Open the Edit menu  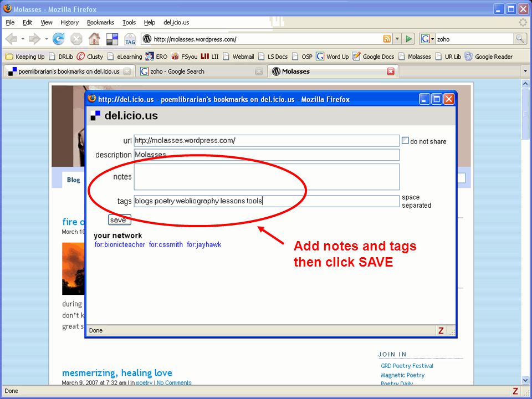(27, 22)
